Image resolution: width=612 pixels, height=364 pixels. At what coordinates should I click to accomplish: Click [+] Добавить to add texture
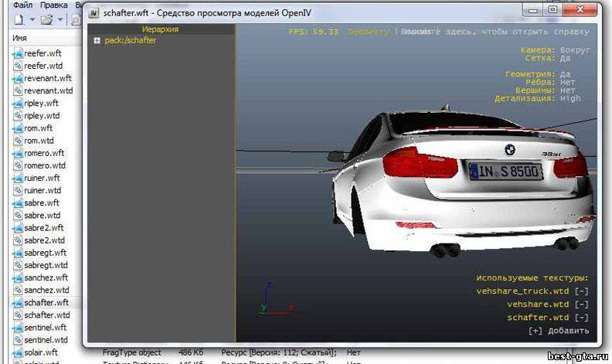[x=559, y=331]
